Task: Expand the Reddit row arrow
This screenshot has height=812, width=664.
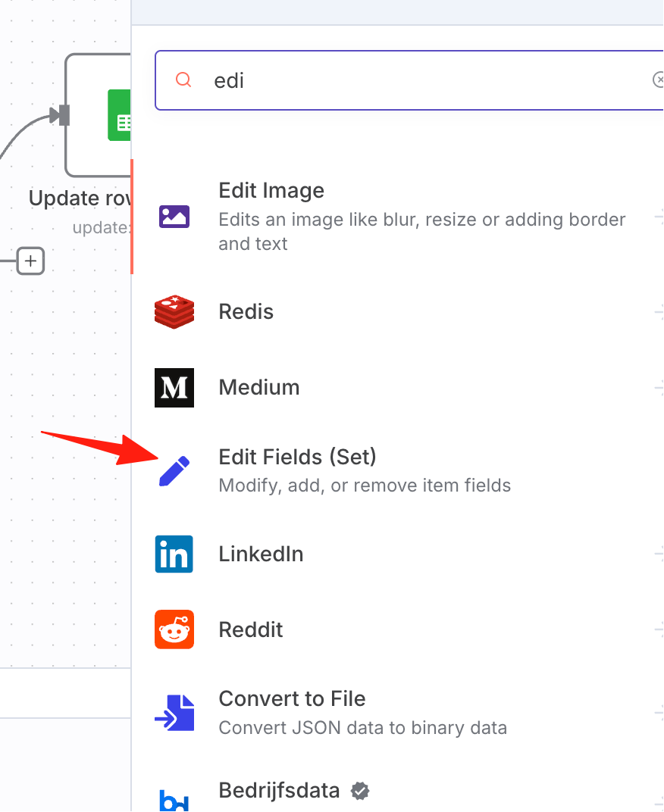Action: coord(659,629)
